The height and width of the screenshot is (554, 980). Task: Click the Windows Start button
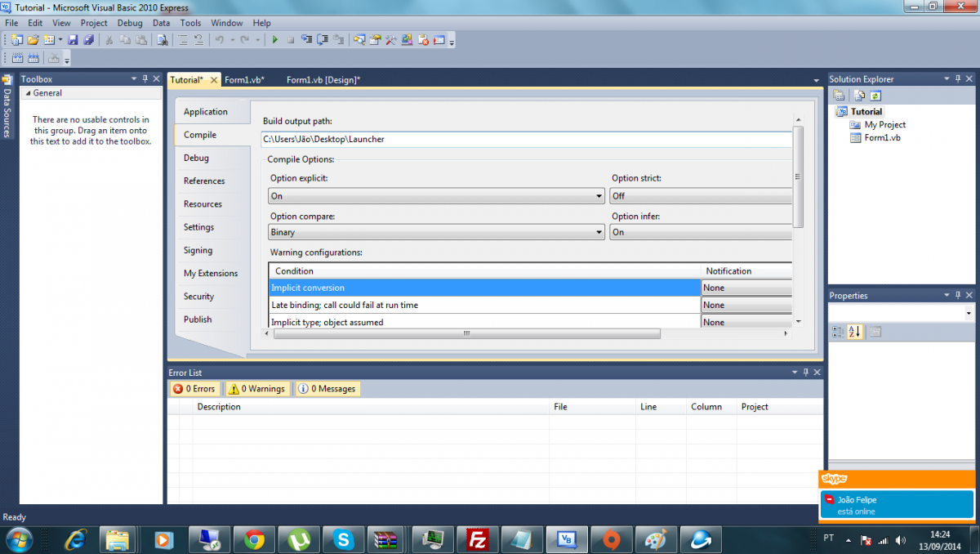pyautogui.click(x=19, y=539)
